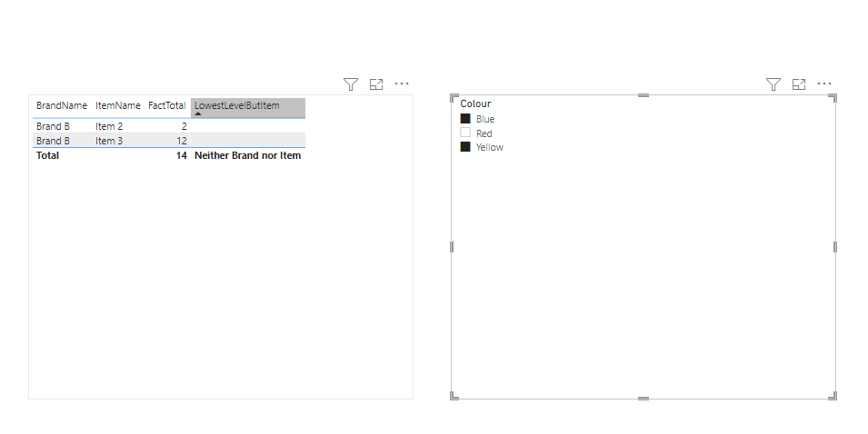Click the Total row label
Viewport: 868px width, 434px height.
pos(47,155)
